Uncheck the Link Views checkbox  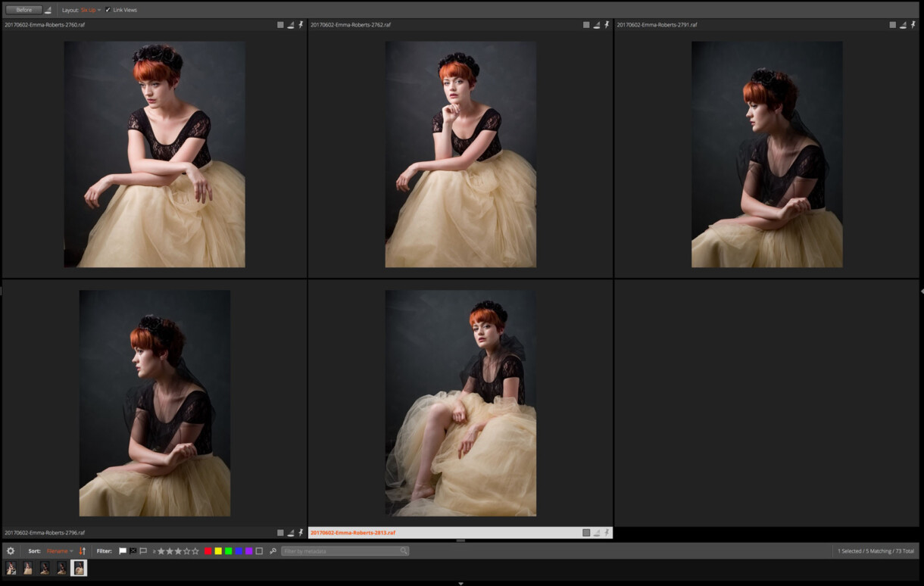point(109,10)
